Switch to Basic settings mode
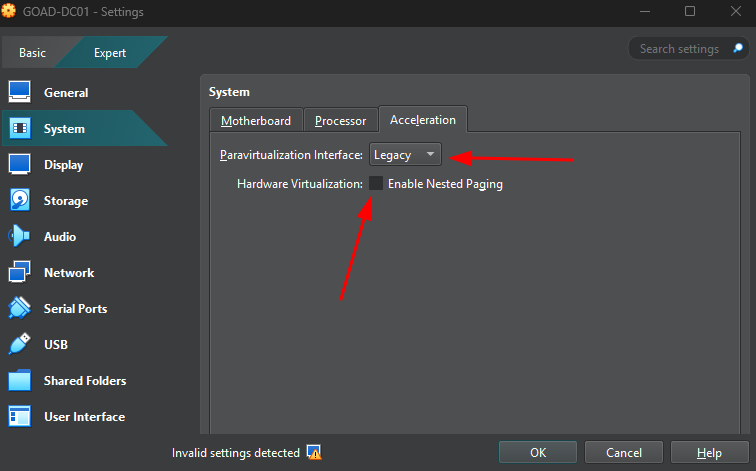This screenshot has height=471, width=756. (x=32, y=53)
